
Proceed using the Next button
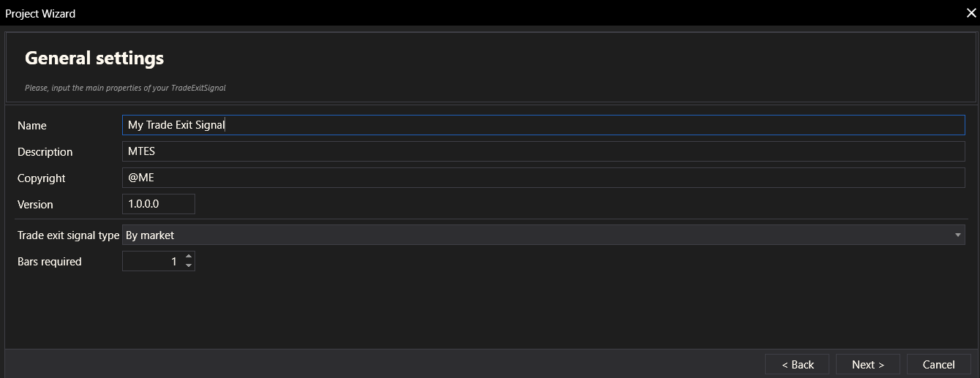click(x=868, y=364)
